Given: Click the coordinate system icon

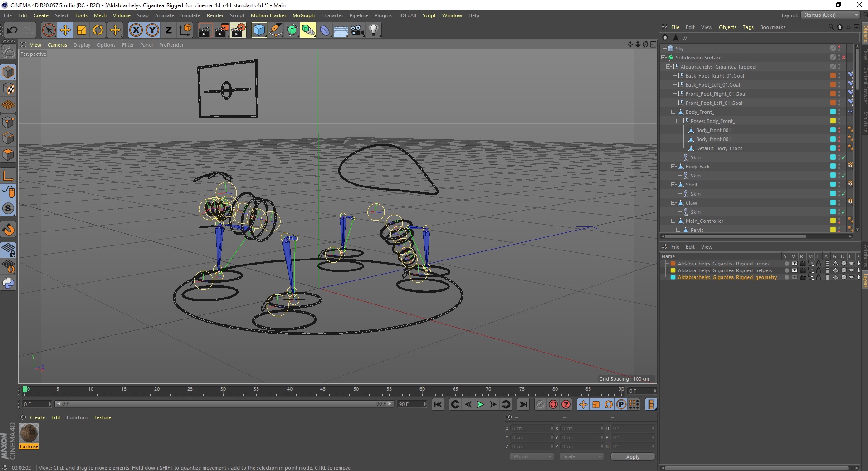Looking at the screenshot, I should point(185,30).
